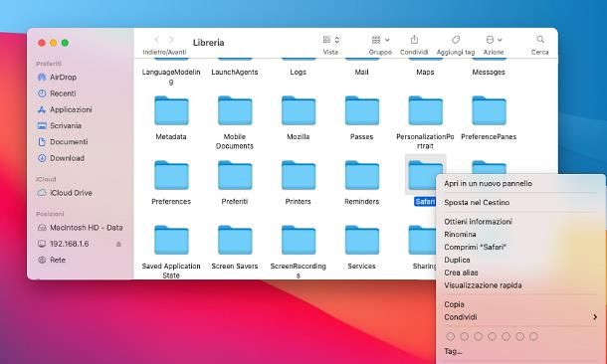Open Download in the sidebar
Screen dimensions: 607x364
[61, 158]
